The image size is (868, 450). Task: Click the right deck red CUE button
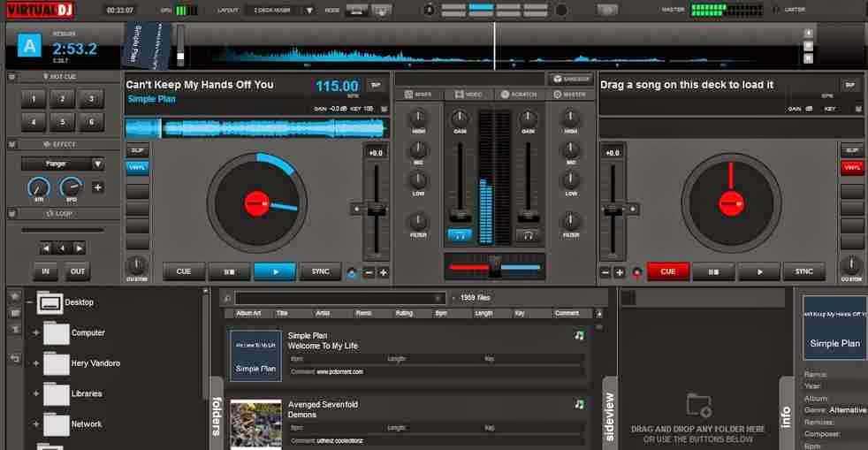click(x=668, y=271)
